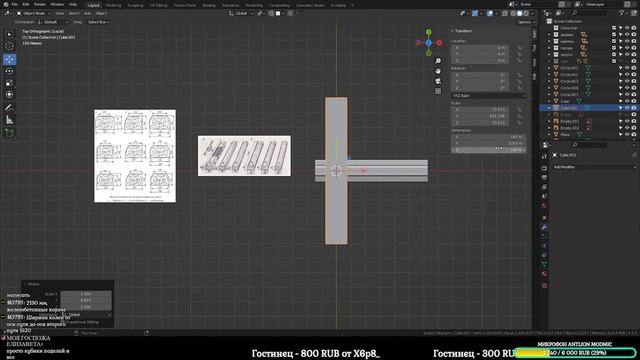
Task: Switch to the UV Editing workspace tab
Action: pos(158,5)
